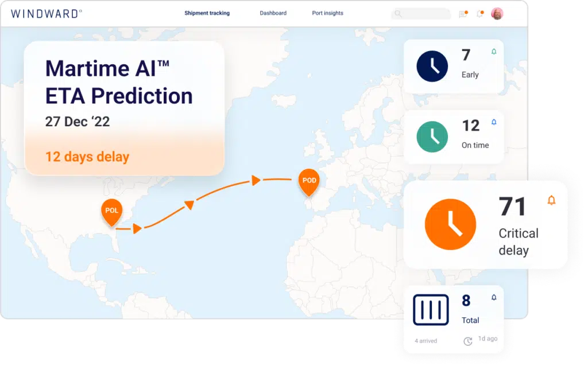Toggle the bell on the On time card

point(494,122)
